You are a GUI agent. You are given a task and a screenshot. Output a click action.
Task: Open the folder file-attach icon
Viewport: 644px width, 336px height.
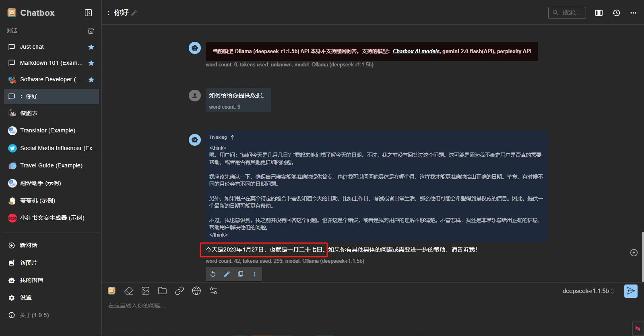pos(163,291)
